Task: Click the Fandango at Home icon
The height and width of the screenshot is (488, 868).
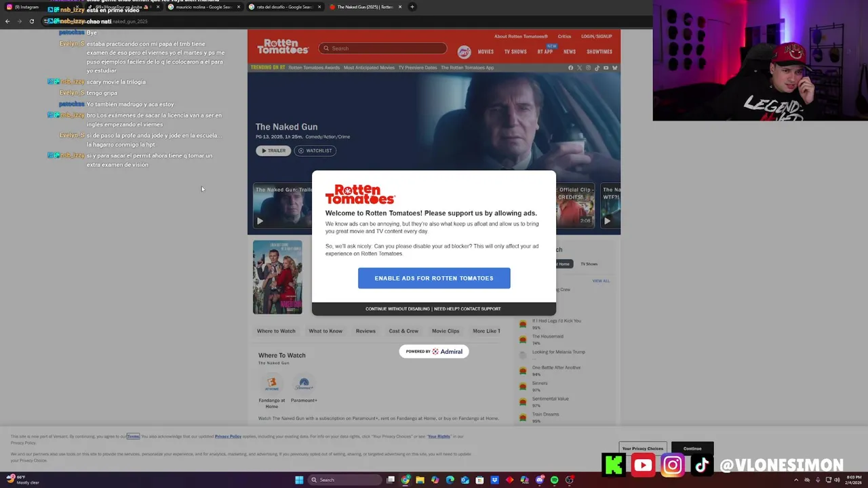Action: (x=271, y=384)
